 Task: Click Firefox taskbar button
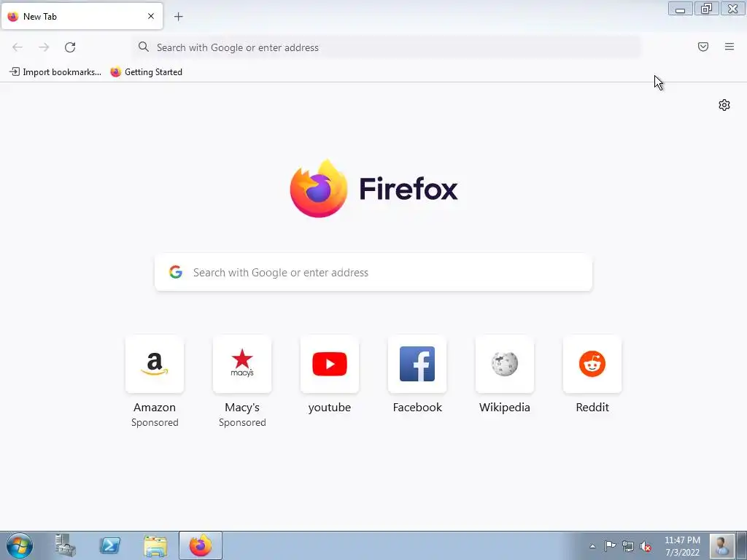201,545
